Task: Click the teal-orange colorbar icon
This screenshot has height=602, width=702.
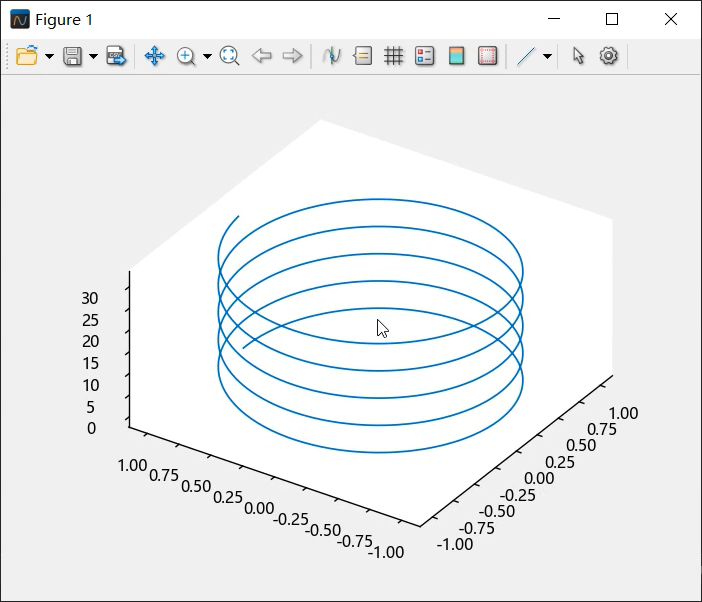Action: [456, 56]
